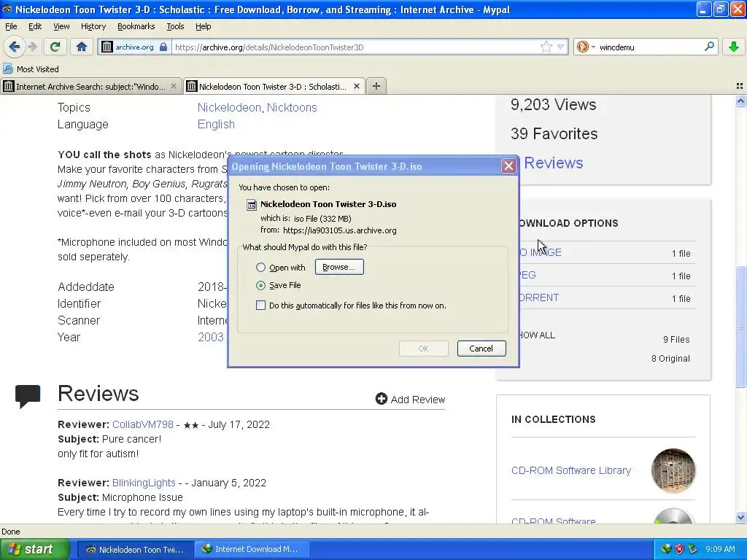Open the History menu
The image size is (747, 560).
click(93, 26)
